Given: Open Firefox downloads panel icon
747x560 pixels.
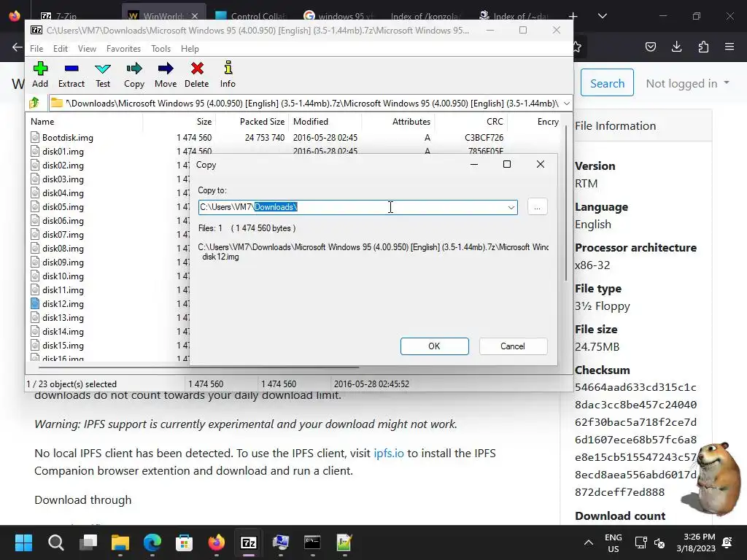Looking at the screenshot, I should tap(676, 47).
